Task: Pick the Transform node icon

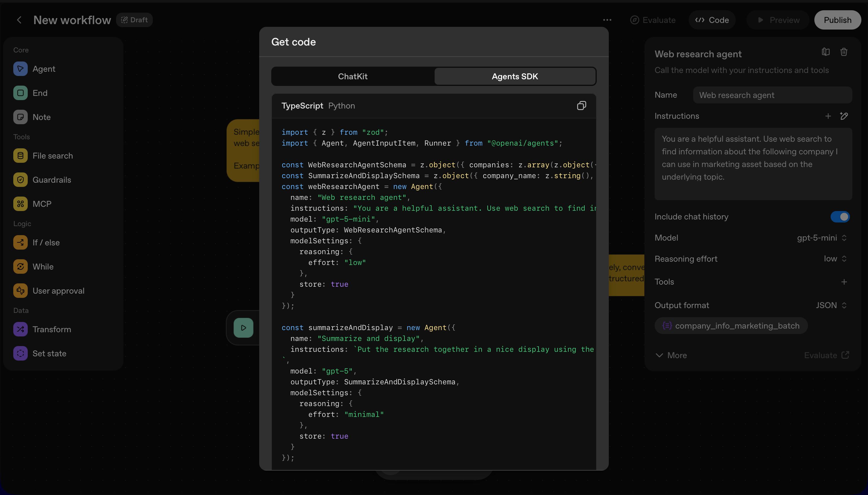Action: click(x=20, y=329)
